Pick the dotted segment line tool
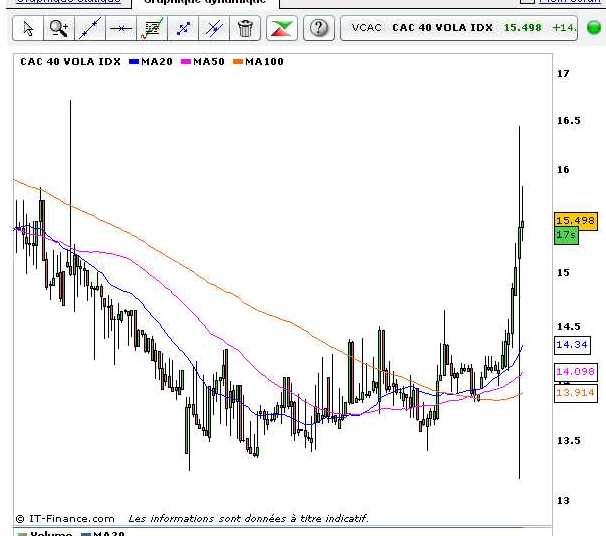This screenshot has height=536, width=606. pyautogui.click(x=183, y=28)
